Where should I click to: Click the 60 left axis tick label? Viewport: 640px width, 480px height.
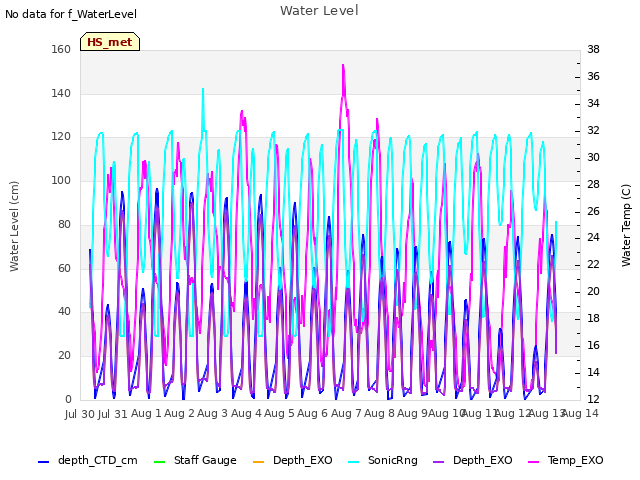[64, 268]
